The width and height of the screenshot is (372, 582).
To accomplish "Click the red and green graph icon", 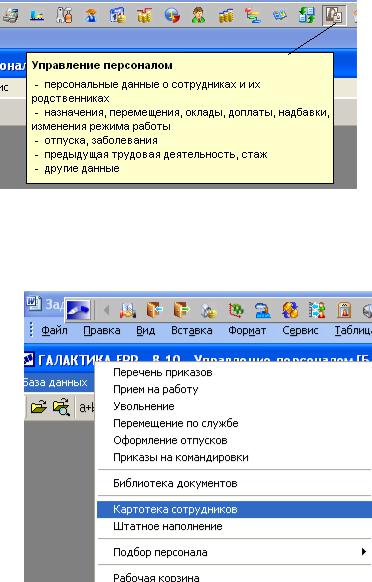I will [235, 310].
